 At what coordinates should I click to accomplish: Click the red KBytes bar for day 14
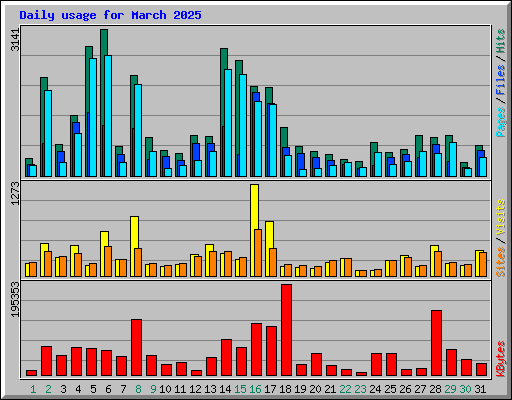tap(226, 358)
